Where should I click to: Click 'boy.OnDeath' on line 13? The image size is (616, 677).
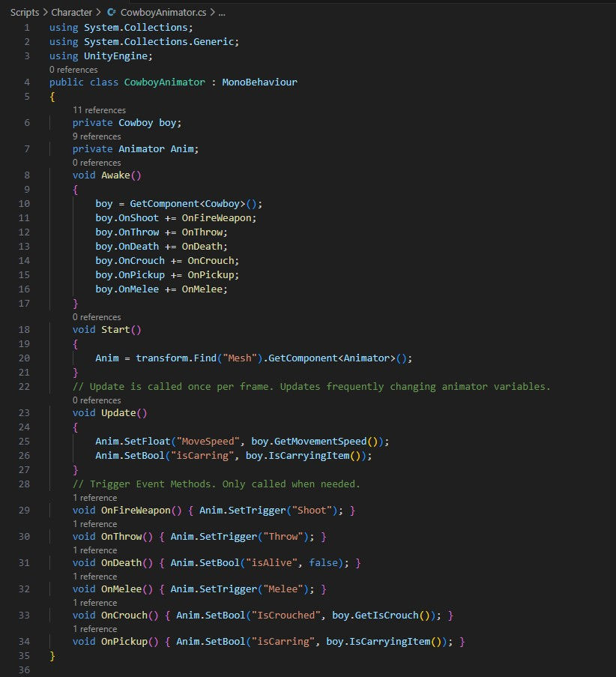[127, 247]
